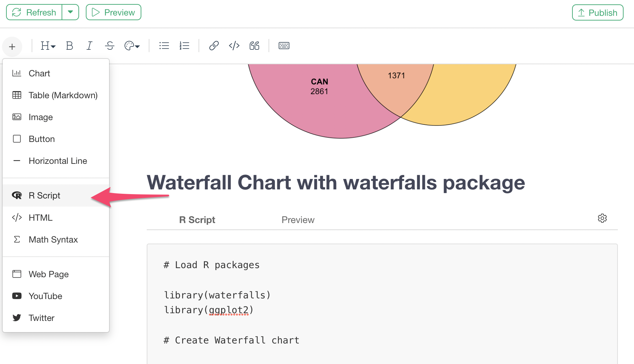The height and width of the screenshot is (364, 634).
Task: Toggle italic text formatting
Action: coord(89,46)
